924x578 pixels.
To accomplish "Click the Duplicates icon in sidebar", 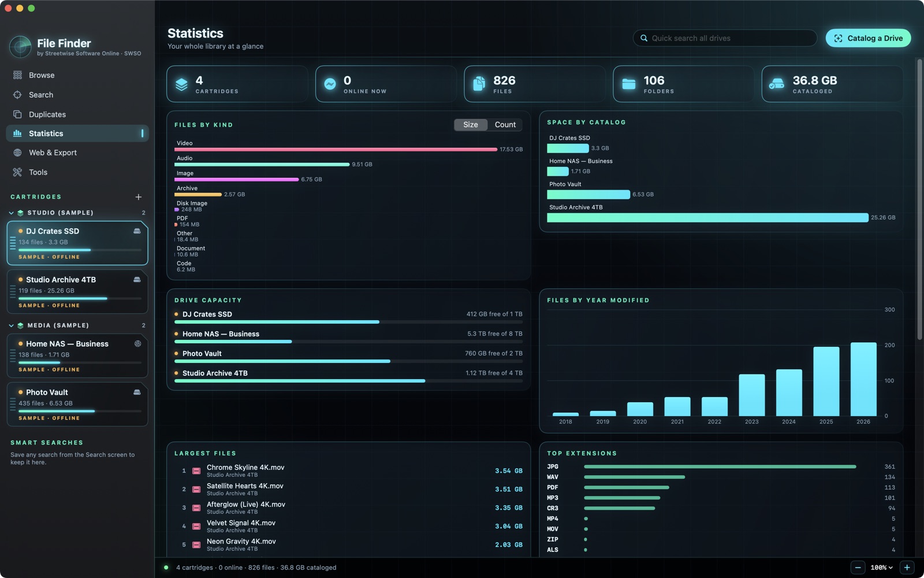I will coord(17,114).
